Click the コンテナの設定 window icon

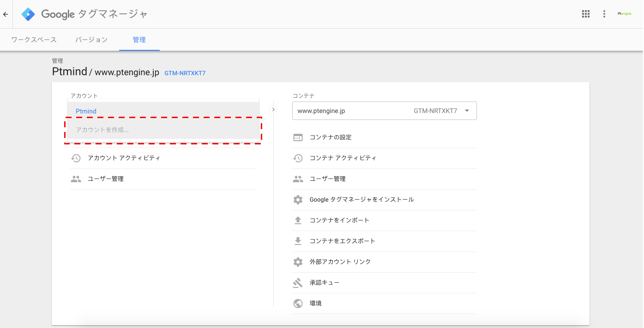point(298,137)
